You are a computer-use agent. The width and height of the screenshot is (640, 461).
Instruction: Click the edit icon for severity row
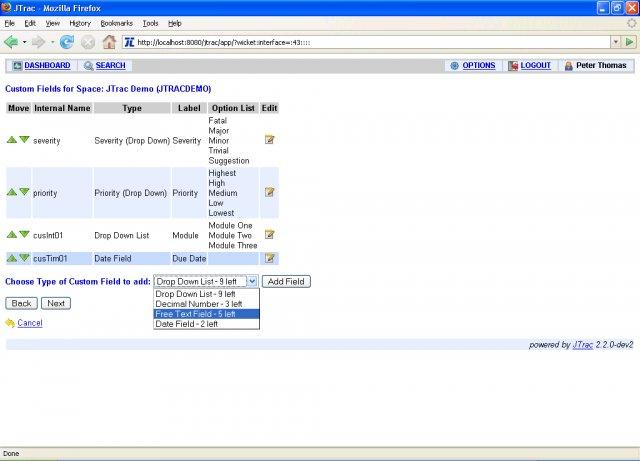269,140
